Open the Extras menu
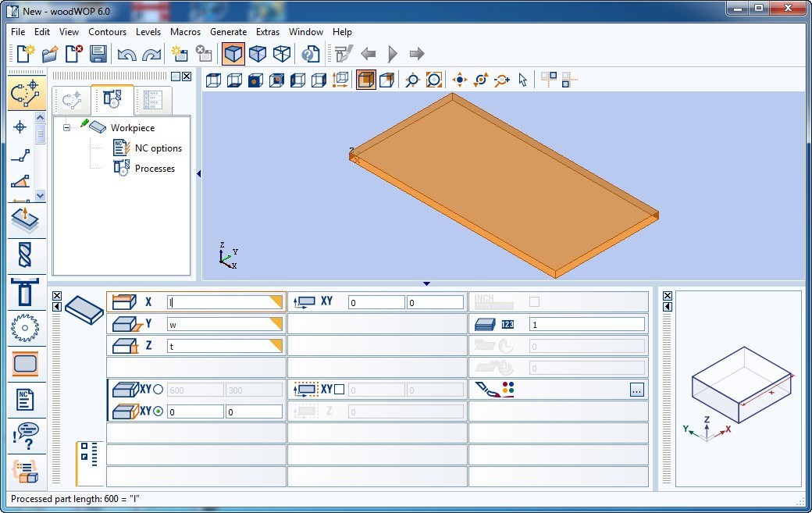812x513 pixels. [268, 31]
